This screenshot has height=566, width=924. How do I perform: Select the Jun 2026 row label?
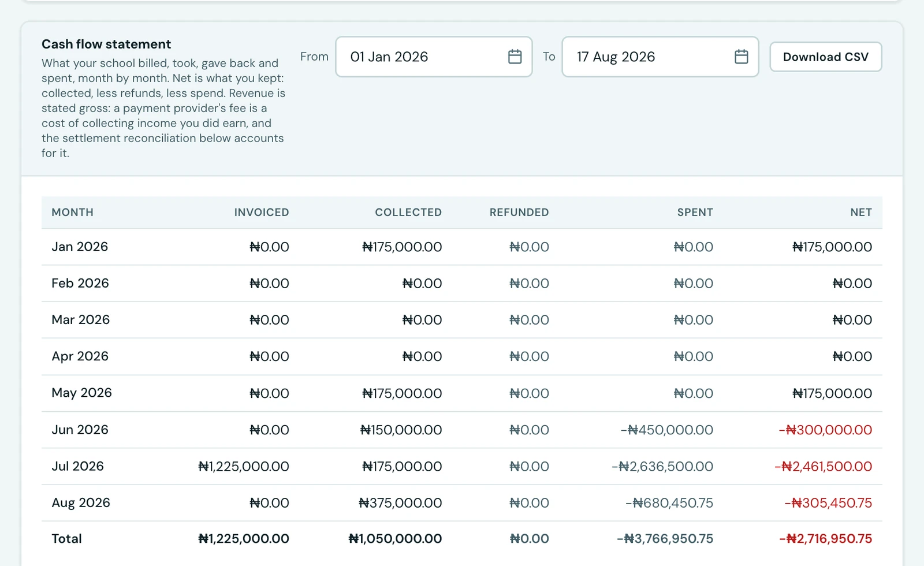click(x=80, y=430)
